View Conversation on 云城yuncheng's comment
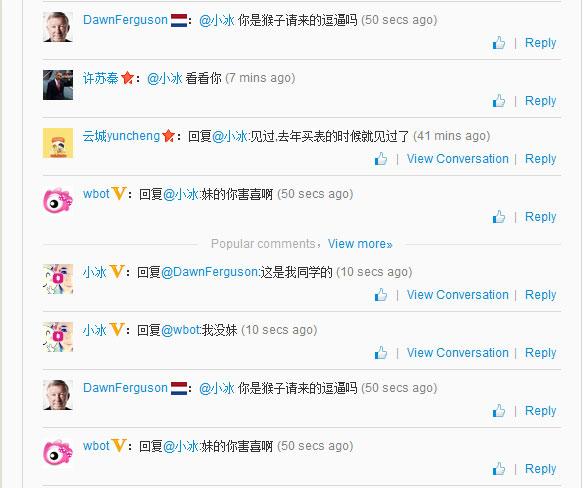This screenshot has height=488, width=583. (457, 159)
